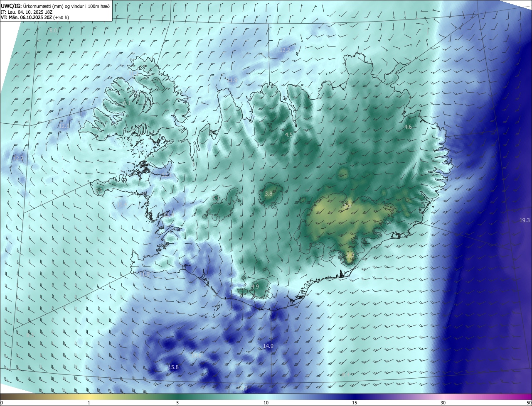Click the legend tick label 0

2,403
